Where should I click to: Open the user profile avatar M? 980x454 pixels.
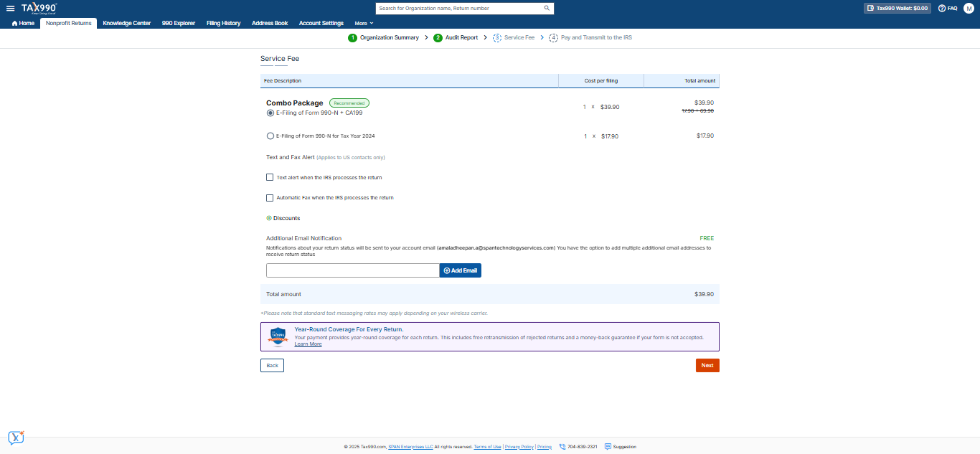969,8
